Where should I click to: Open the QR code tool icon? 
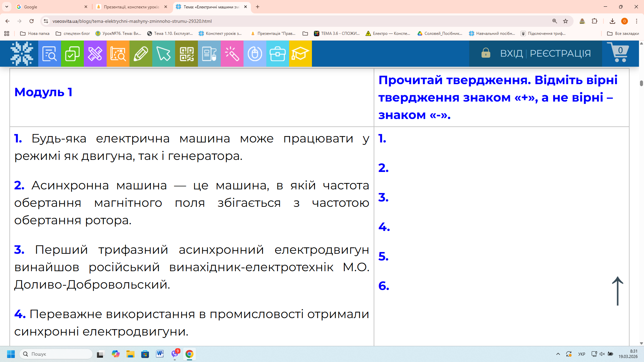point(186,54)
